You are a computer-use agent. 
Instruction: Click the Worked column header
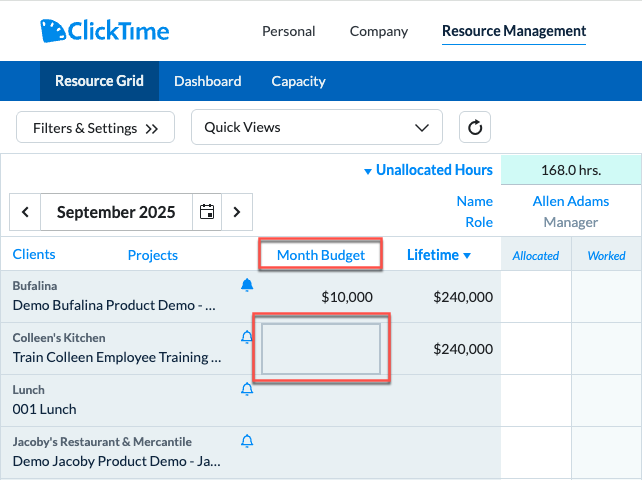606,256
